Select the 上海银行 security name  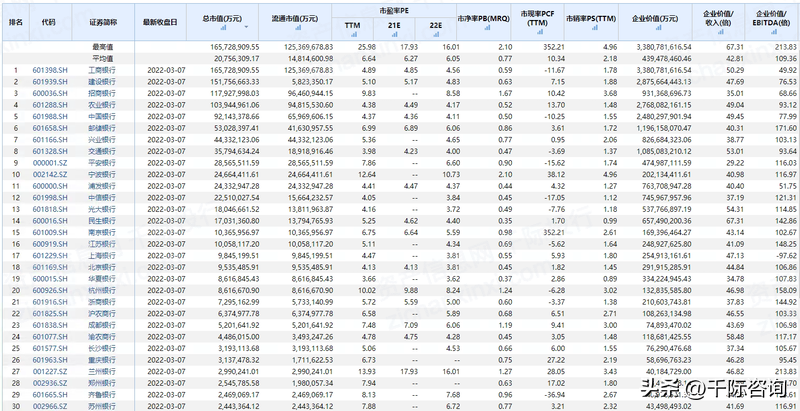point(102,255)
